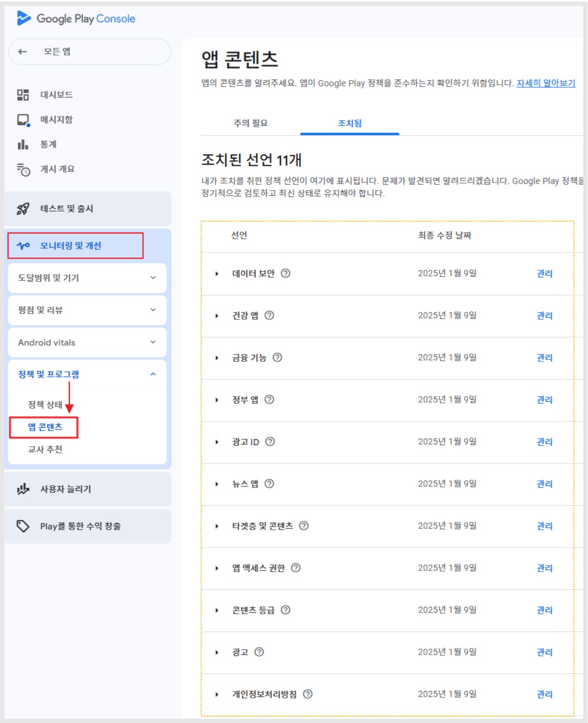Expand the Android vitals dropdown
The width and height of the screenshot is (588, 723).
87,343
